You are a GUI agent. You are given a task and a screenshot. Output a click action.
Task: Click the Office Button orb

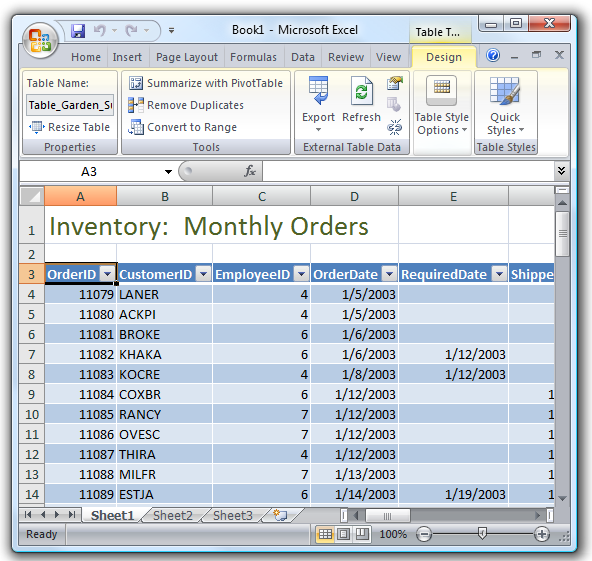(x=40, y=41)
